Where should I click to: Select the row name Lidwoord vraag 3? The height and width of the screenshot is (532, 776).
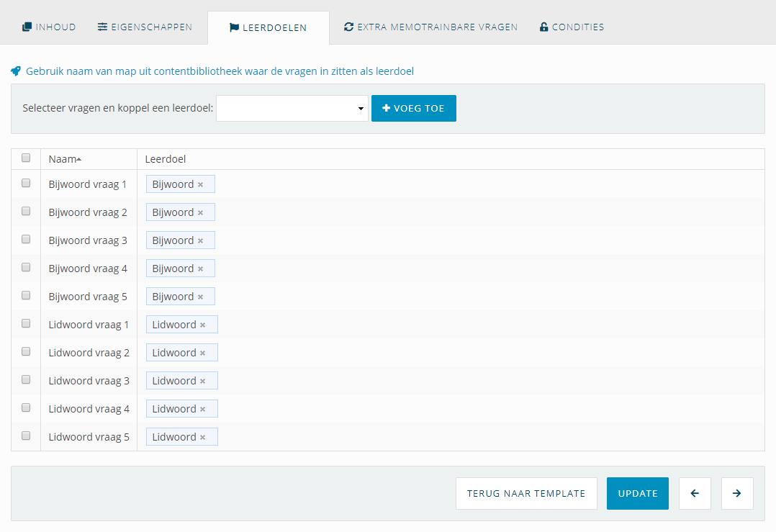tap(89, 381)
